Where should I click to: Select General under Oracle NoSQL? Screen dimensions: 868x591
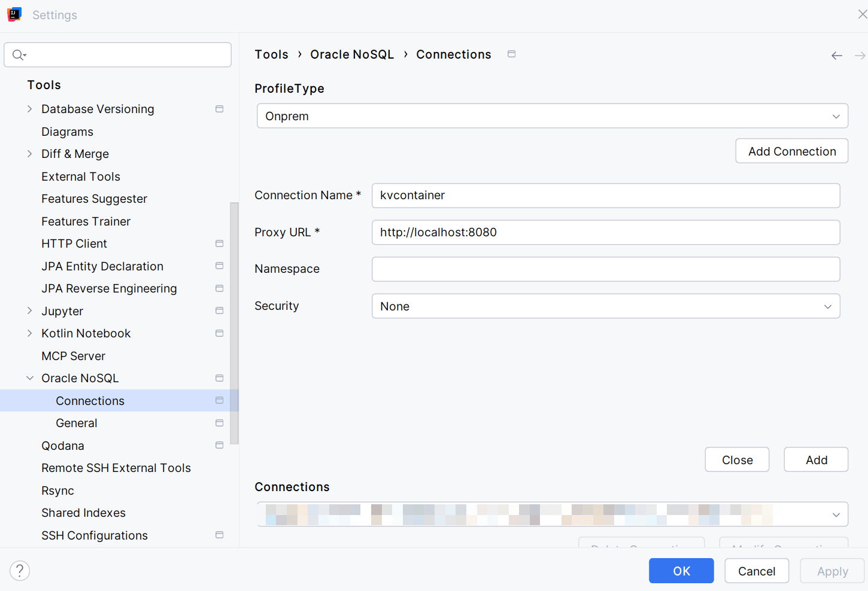77,423
